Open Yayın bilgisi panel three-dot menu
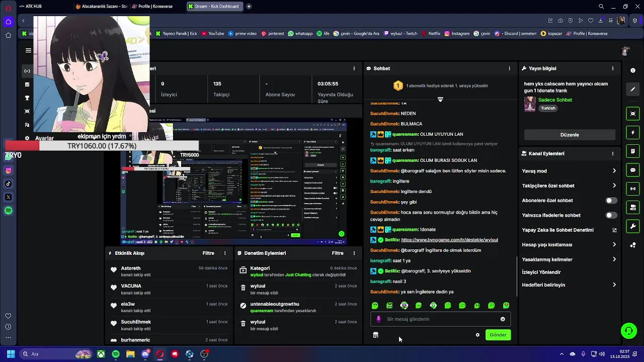Image resolution: width=644 pixels, height=362 pixels. coord(613,68)
